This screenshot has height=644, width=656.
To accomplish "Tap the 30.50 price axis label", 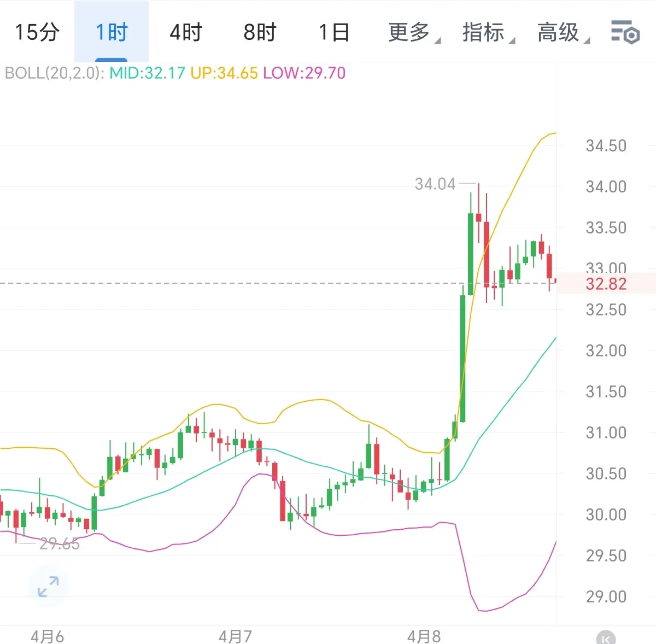I will coord(606,474).
